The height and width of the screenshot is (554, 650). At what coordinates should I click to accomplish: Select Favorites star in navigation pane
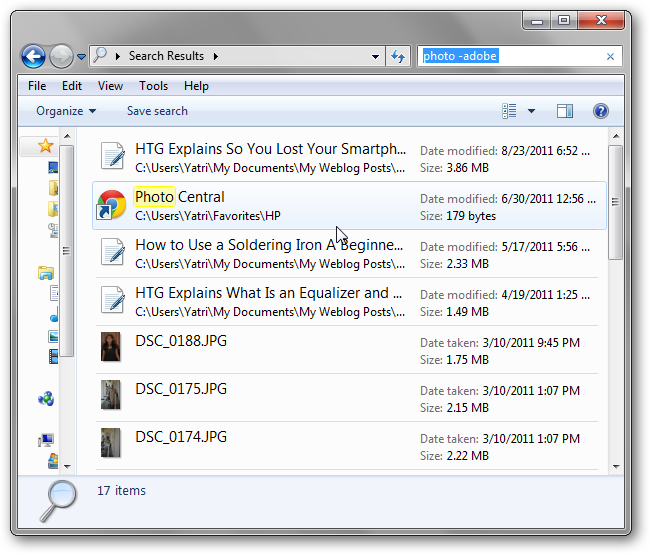click(x=45, y=146)
